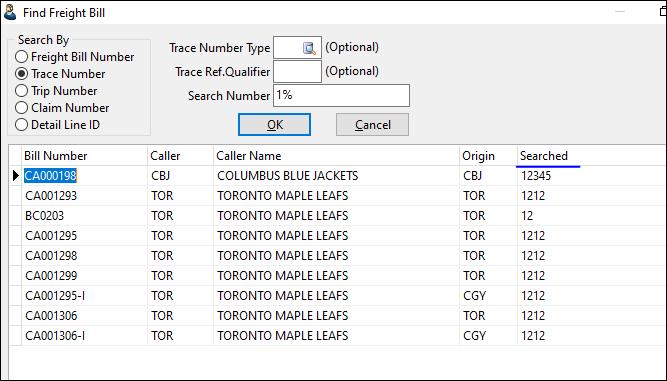Select the BC0203 bill row

click(x=338, y=216)
